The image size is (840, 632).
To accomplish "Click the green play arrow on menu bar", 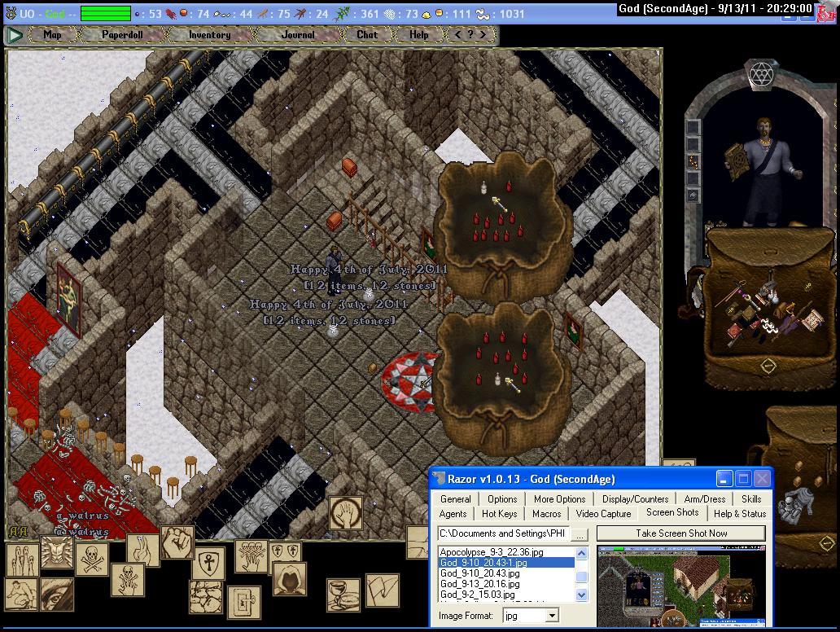I will [15, 35].
